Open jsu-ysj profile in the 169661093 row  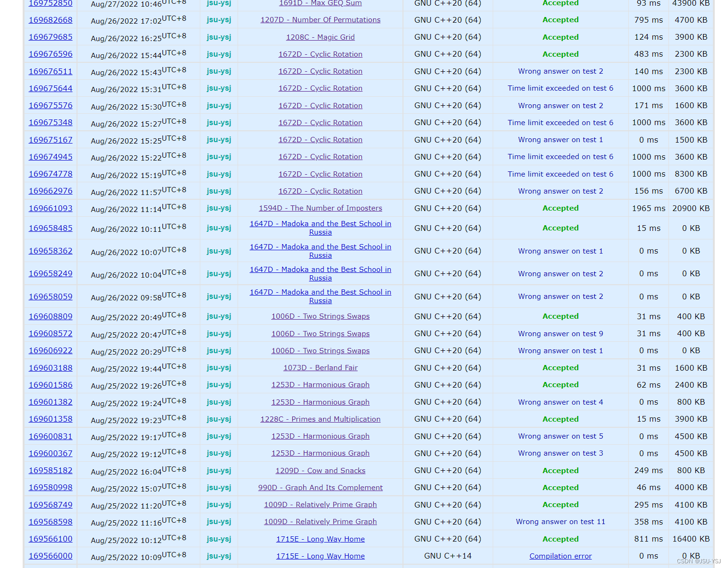[x=219, y=208]
